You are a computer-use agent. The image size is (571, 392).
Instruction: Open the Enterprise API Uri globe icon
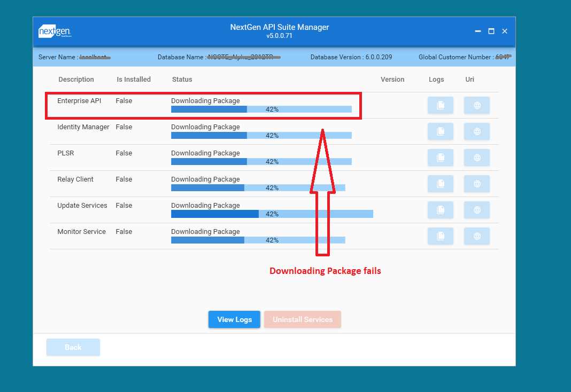pos(477,105)
